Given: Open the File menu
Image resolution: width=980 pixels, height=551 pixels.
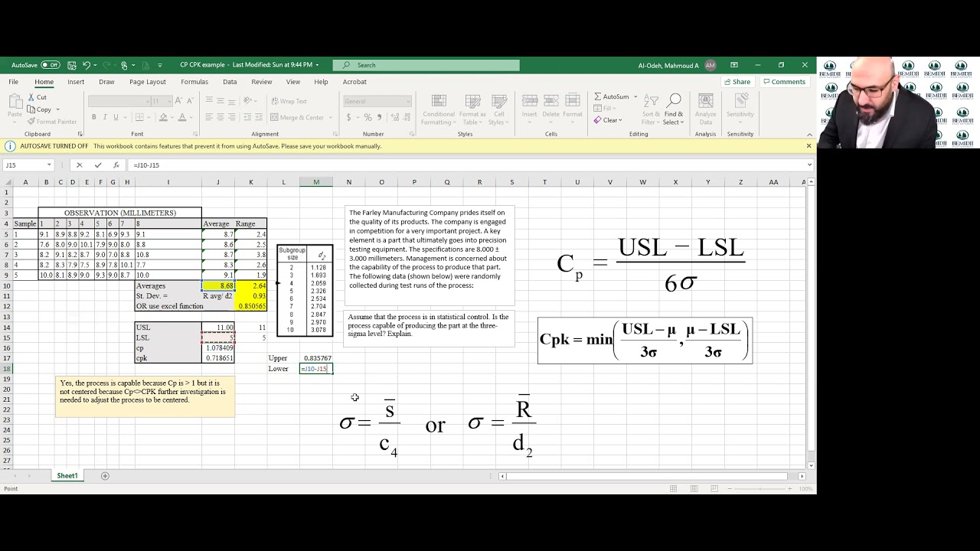Looking at the screenshot, I should [14, 82].
